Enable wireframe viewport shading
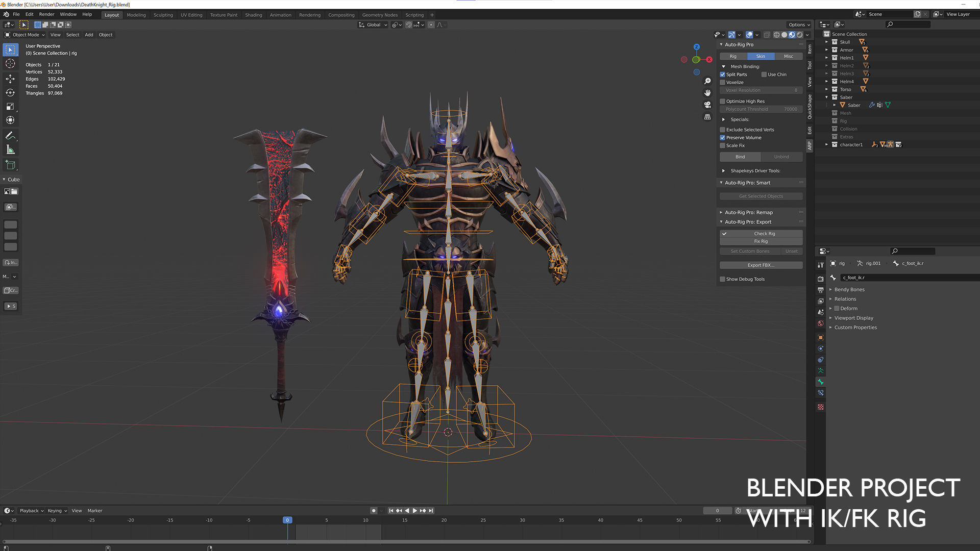The image size is (980, 551). click(776, 35)
